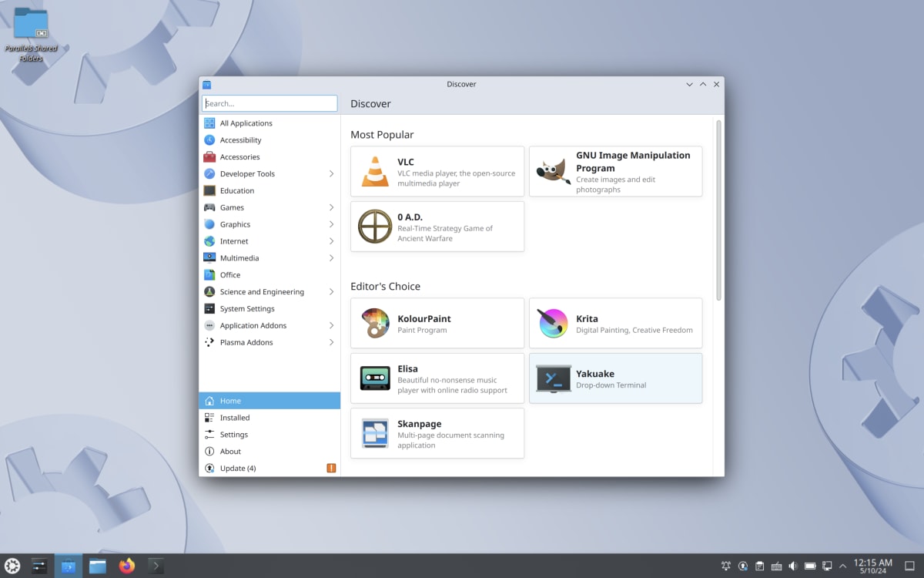Open the Dolphin file manager in taskbar
This screenshot has height=578, width=924.
pyautogui.click(x=97, y=566)
